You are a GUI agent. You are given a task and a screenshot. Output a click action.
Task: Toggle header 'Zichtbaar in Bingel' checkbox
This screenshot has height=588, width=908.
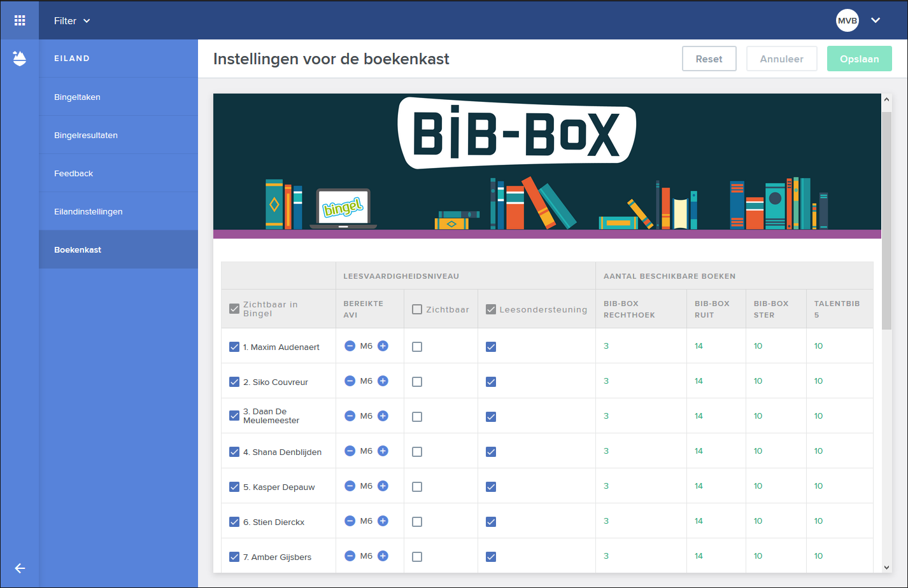234,309
